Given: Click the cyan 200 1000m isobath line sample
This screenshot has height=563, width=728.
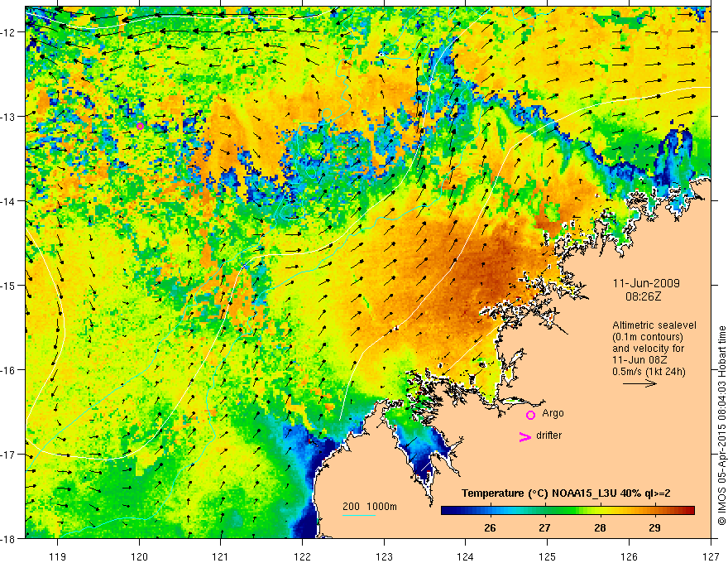Looking at the screenshot, I should [x=358, y=515].
